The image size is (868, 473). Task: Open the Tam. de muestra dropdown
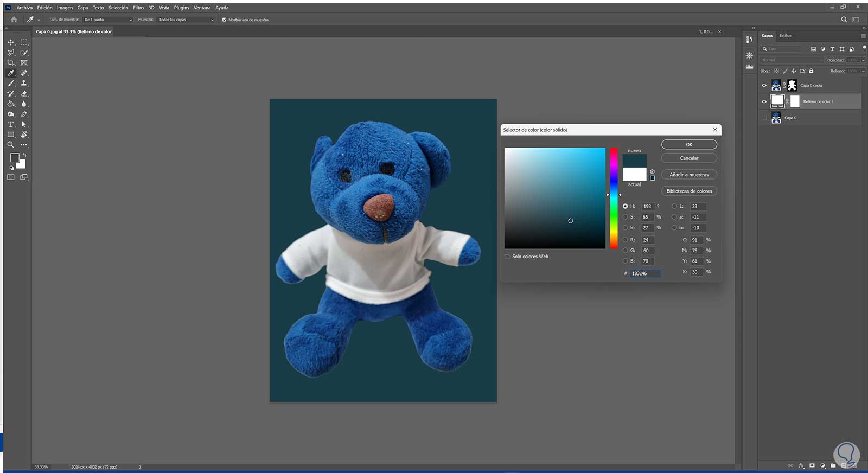(x=107, y=20)
